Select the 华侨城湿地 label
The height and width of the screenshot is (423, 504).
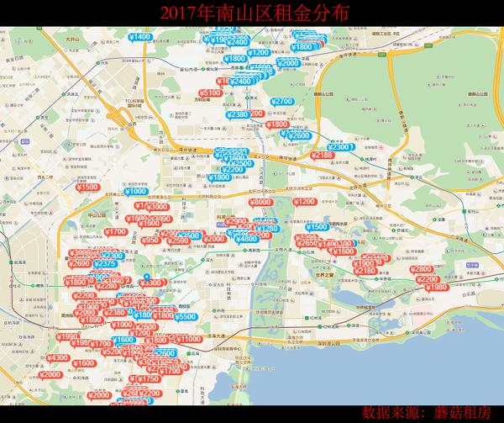click(365, 307)
